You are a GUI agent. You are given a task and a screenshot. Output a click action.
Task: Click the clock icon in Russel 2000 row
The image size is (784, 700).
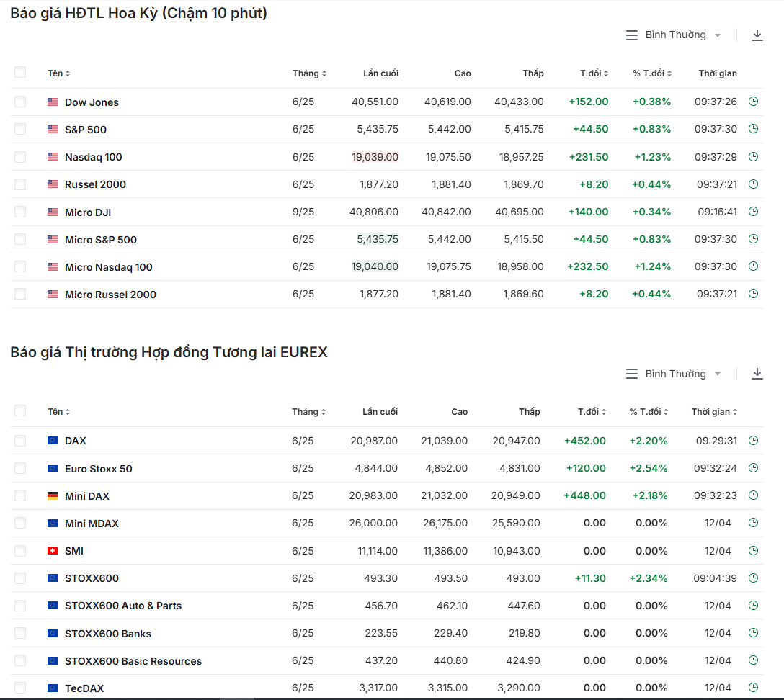point(754,184)
